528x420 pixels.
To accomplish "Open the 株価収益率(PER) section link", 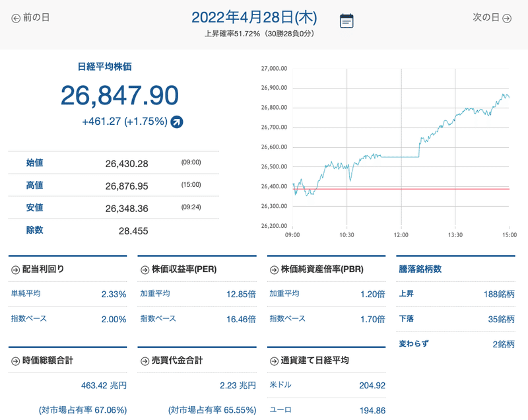I will tap(178, 269).
